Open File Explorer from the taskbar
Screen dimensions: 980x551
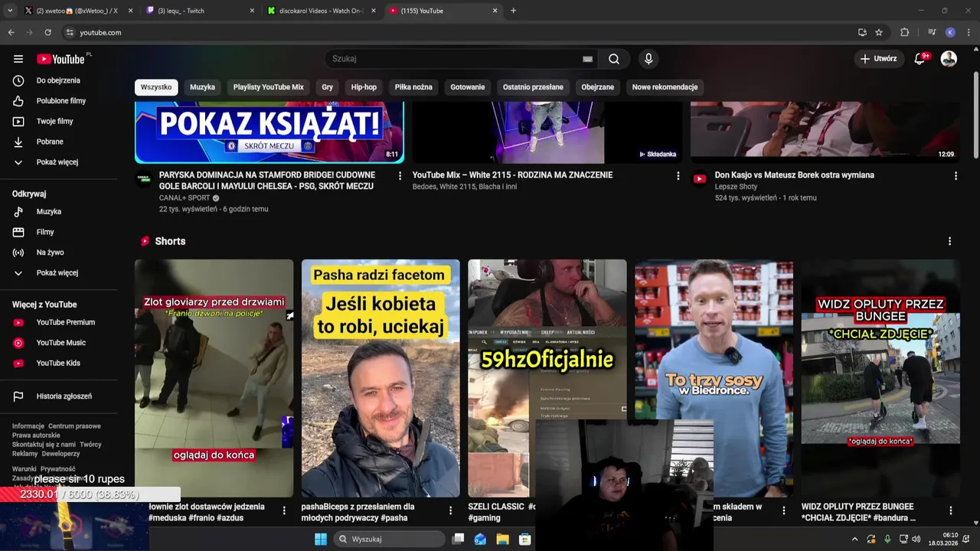click(x=502, y=539)
